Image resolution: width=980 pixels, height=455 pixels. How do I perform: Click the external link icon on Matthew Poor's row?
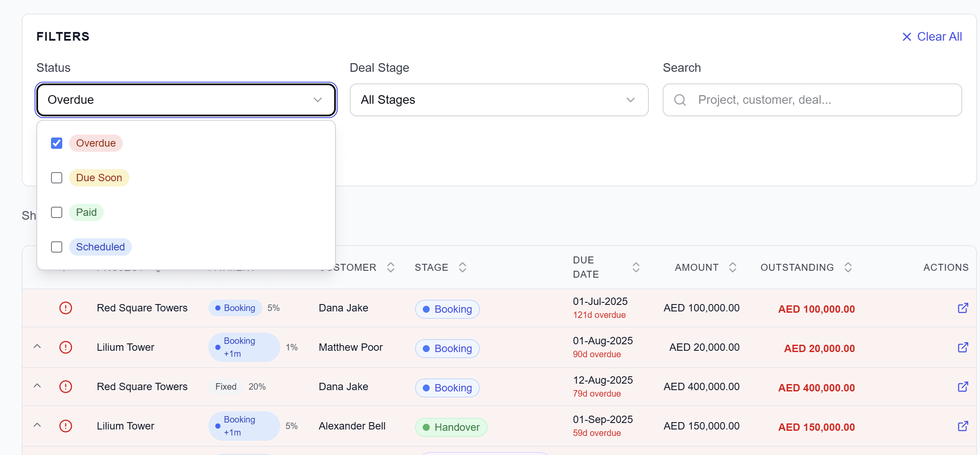[963, 347]
